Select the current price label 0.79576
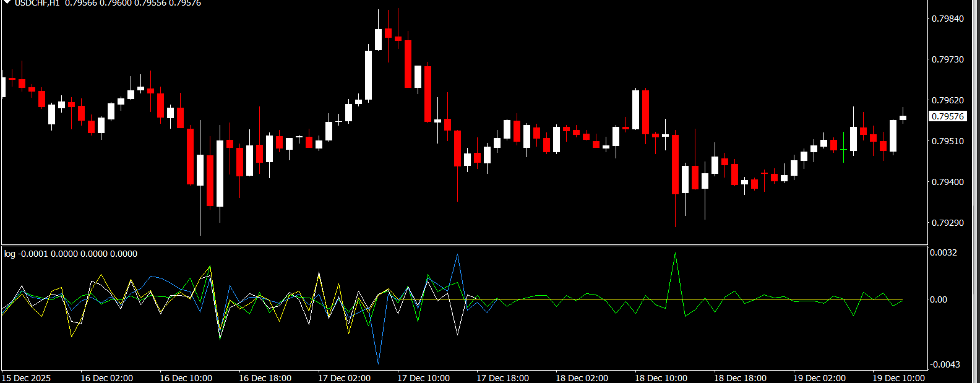 [x=948, y=116]
